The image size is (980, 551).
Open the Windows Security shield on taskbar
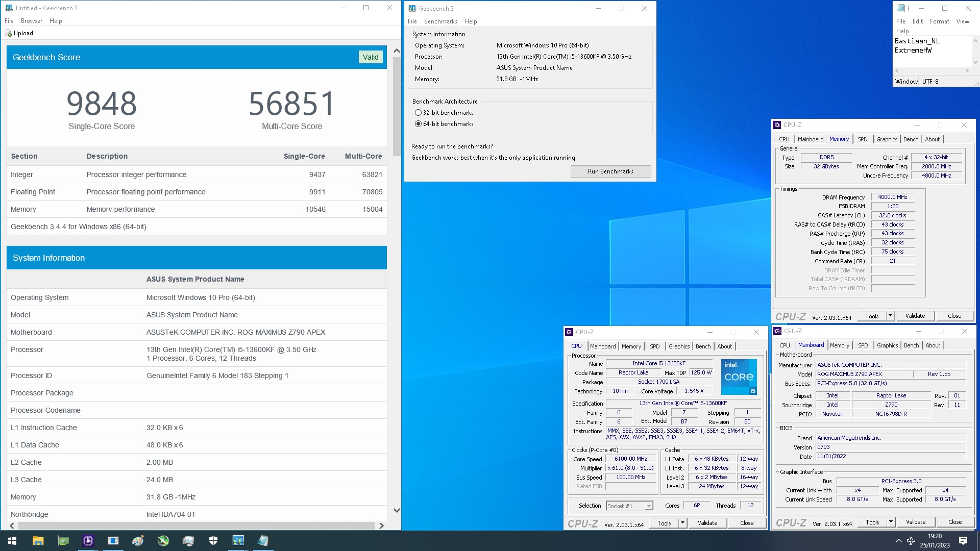(x=213, y=541)
